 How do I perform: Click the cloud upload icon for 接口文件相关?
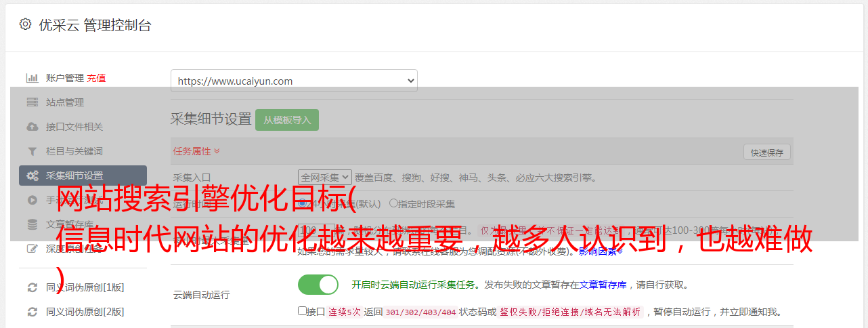(32, 127)
